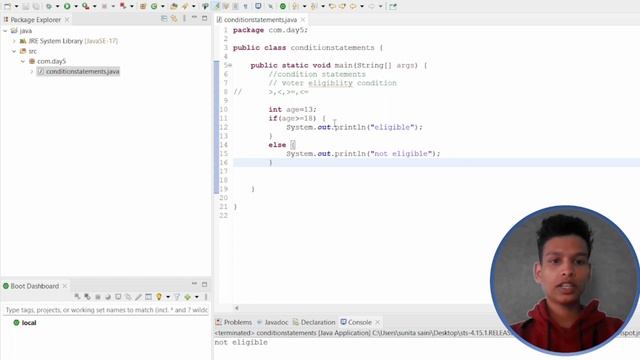
Task: Open dropdown next to Boot Dashboard lightbulb
Action: coord(168,297)
